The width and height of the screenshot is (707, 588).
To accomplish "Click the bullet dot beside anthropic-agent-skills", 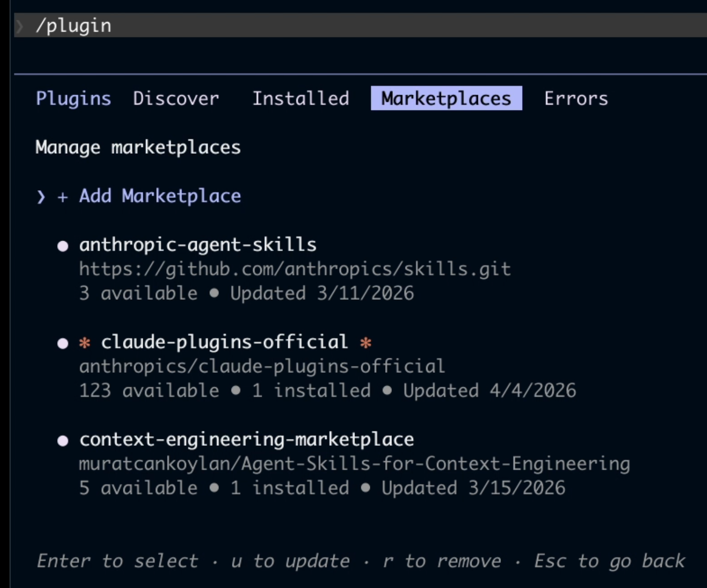I will tap(62, 246).
